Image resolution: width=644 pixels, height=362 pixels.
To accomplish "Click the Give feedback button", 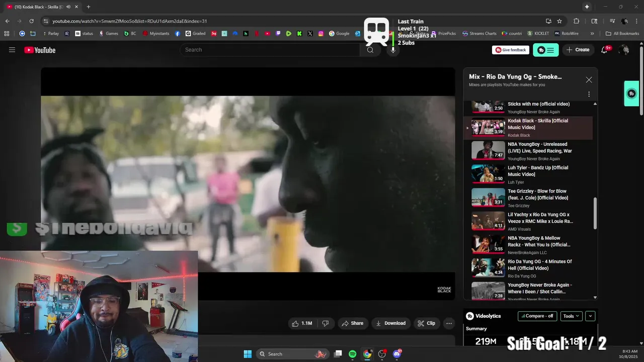I will pos(511,50).
